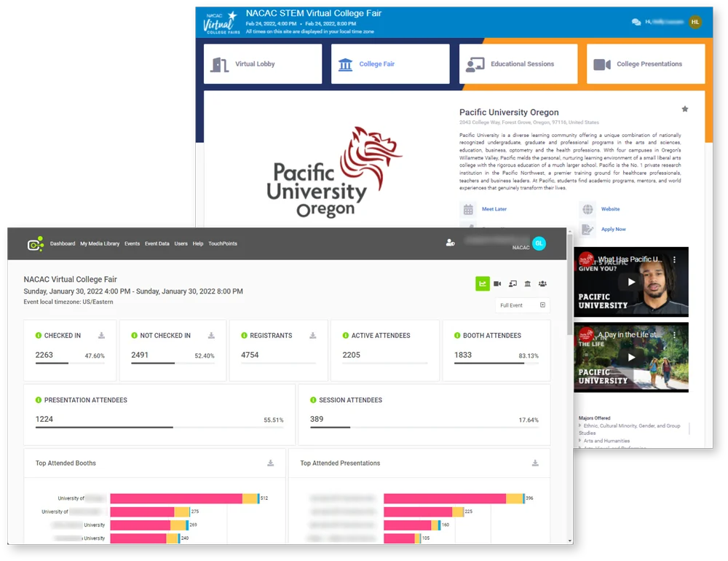Open the Events menu item
This screenshot has height=561, width=728.
coord(132,243)
